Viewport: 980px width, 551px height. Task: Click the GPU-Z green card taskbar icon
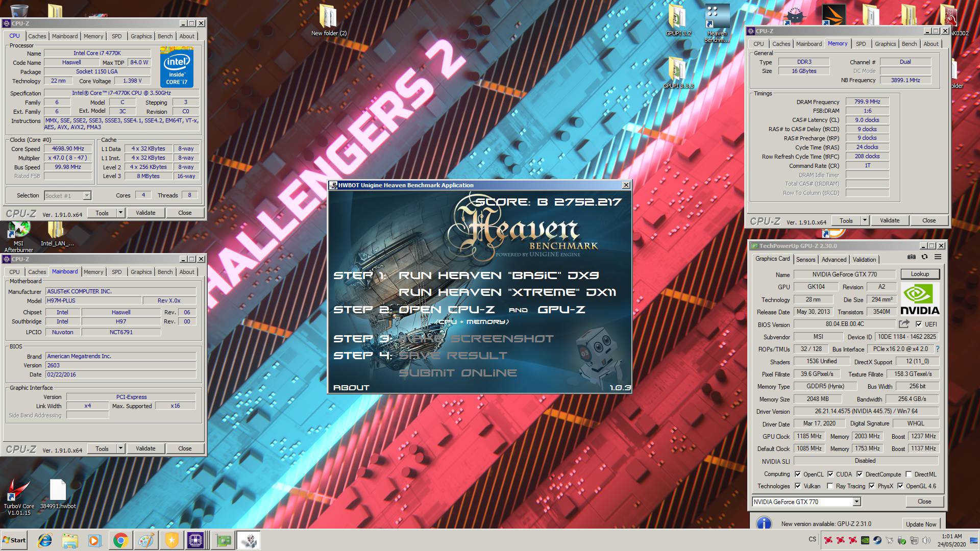223,540
